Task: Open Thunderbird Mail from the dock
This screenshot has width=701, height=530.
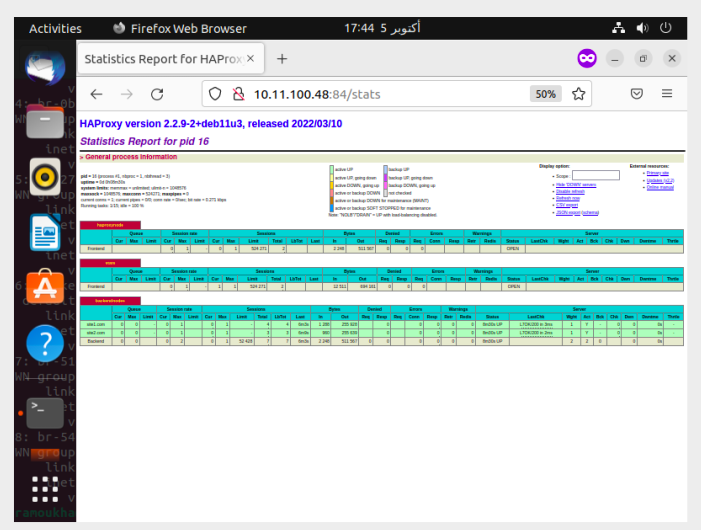Action: coord(45,67)
